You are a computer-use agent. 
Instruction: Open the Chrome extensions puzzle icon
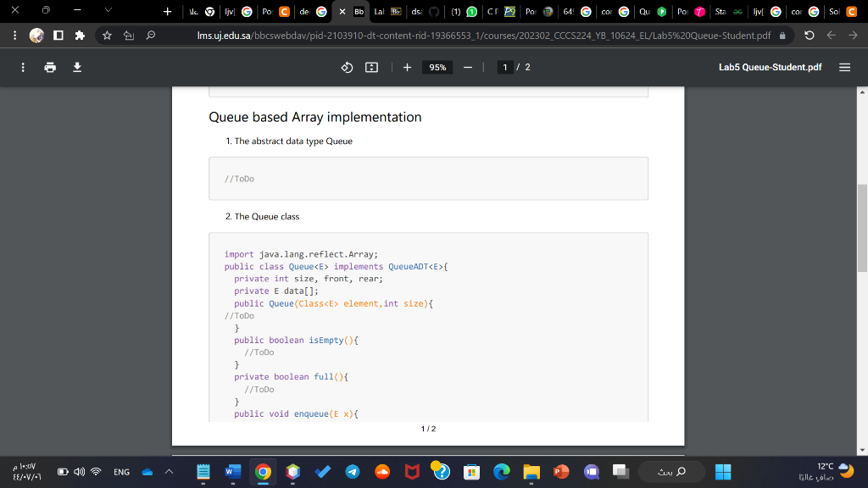pyautogui.click(x=80, y=35)
